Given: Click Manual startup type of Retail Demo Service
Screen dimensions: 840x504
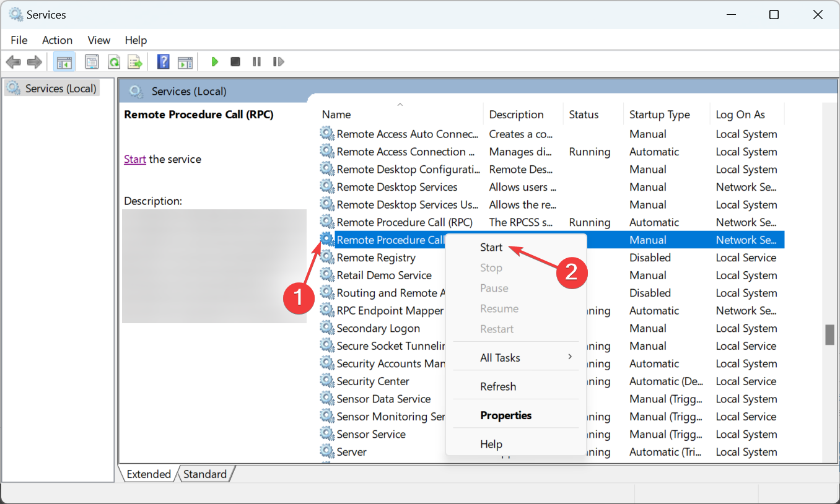Looking at the screenshot, I should pyautogui.click(x=648, y=275).
